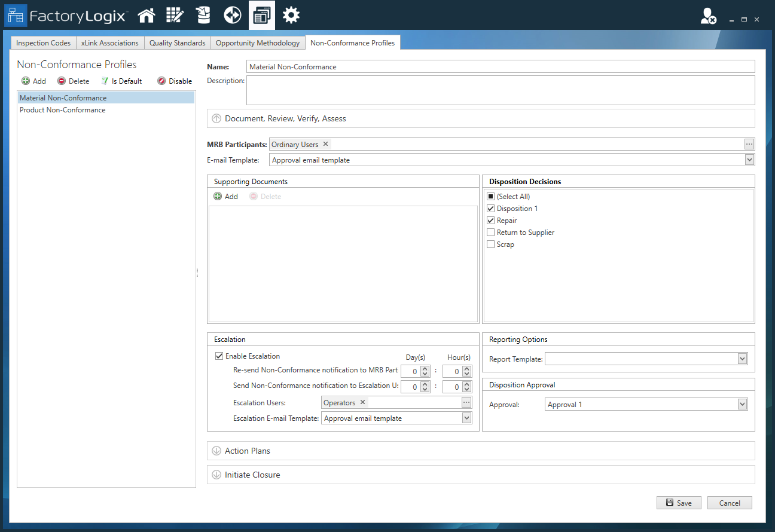
Task: Disable the Enable Escalation option
Action: pos(219,356)
